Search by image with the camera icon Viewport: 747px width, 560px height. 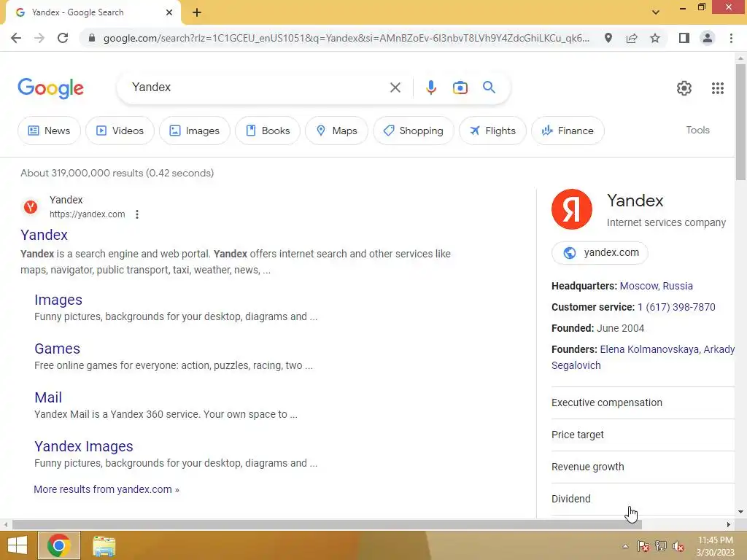pos(460,87)
